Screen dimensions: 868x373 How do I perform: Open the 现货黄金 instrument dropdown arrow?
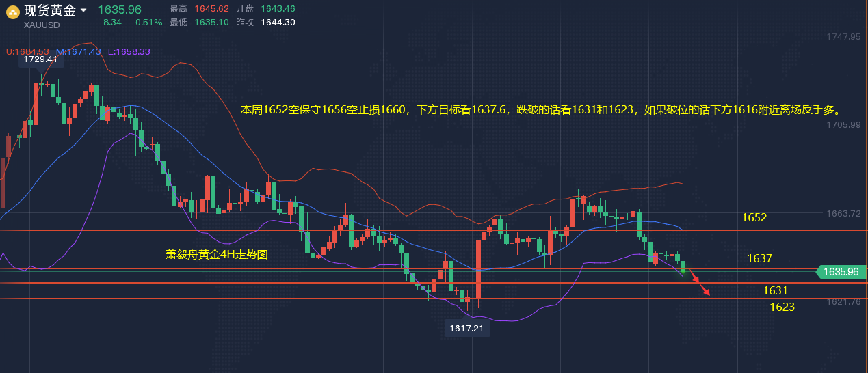(83, 11)
